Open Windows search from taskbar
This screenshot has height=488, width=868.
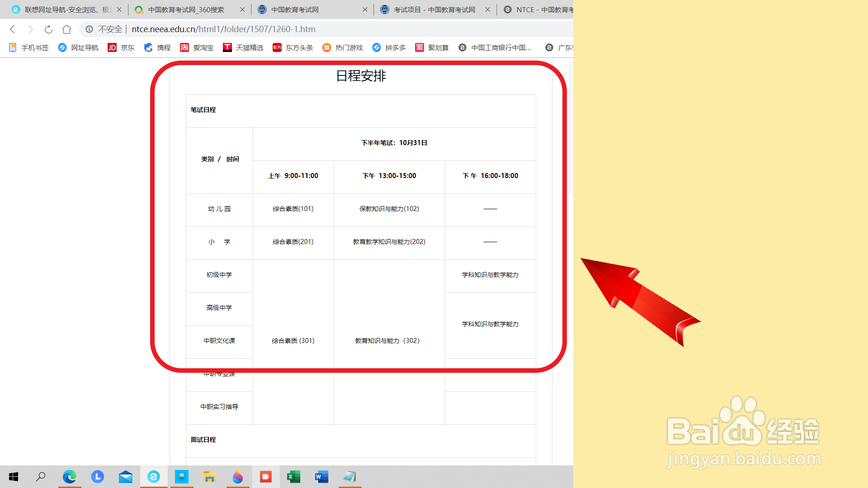point(41,477)
